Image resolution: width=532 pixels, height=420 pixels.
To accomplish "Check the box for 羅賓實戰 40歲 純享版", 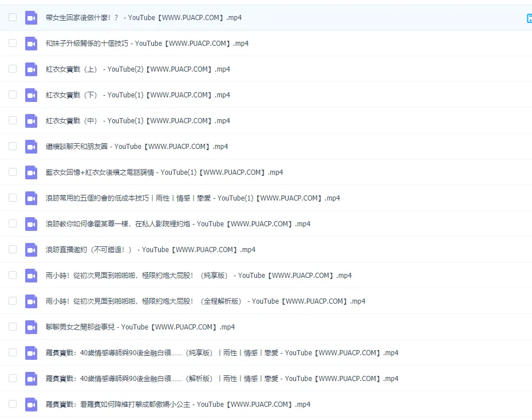I will click(x=13, y=352).
